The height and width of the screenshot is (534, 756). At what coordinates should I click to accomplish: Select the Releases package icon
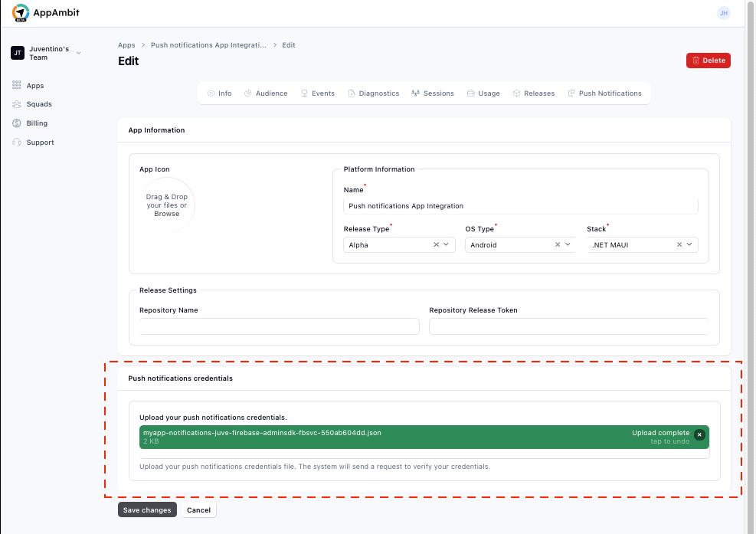point(517,93)
